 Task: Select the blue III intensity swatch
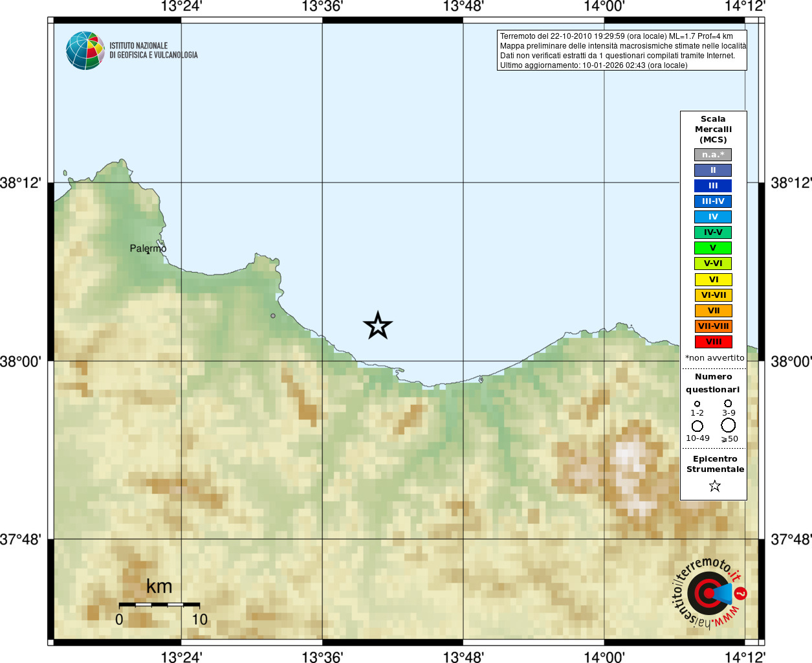713,186
